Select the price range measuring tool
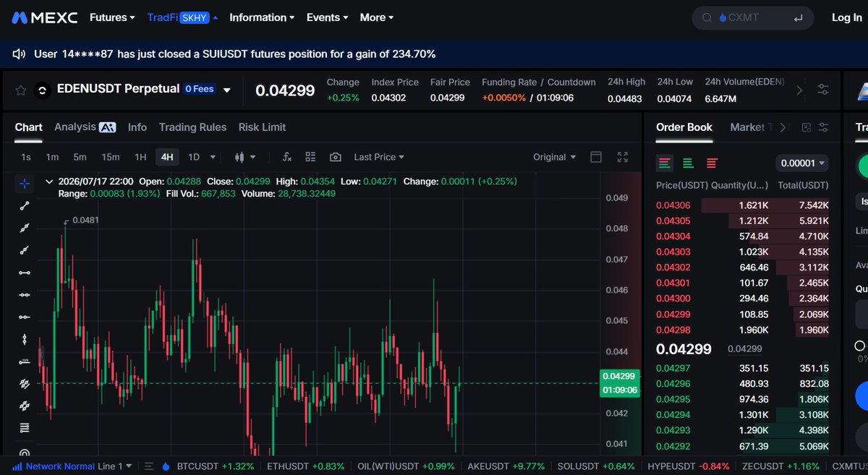The height and width of the screenshot is (475, 868). [25, 361]
